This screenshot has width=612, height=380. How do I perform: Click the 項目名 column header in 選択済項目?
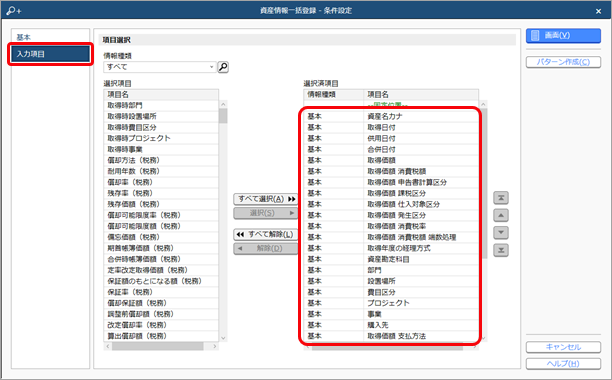421,94
